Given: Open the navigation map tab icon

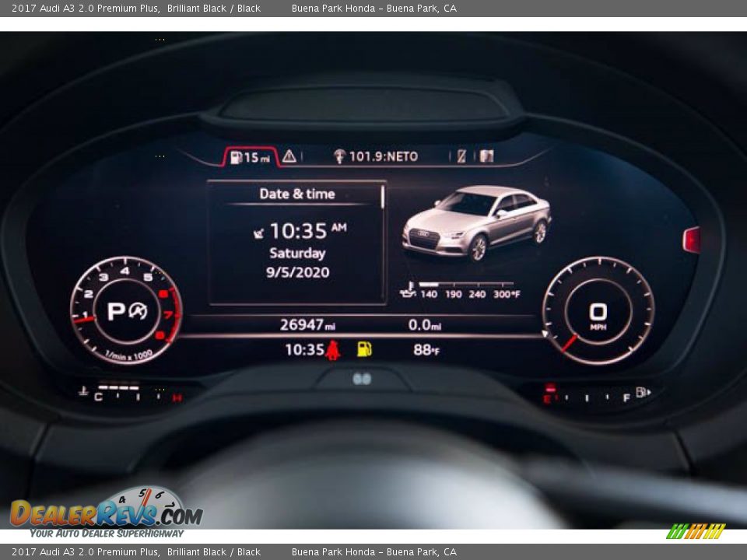Looking at the screenshot, I should click(486, 156).
